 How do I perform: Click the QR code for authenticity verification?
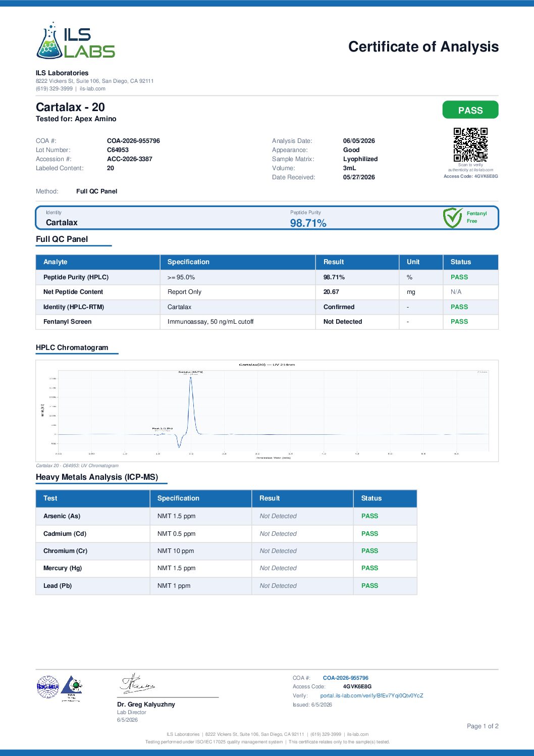(x=470, y=144)
